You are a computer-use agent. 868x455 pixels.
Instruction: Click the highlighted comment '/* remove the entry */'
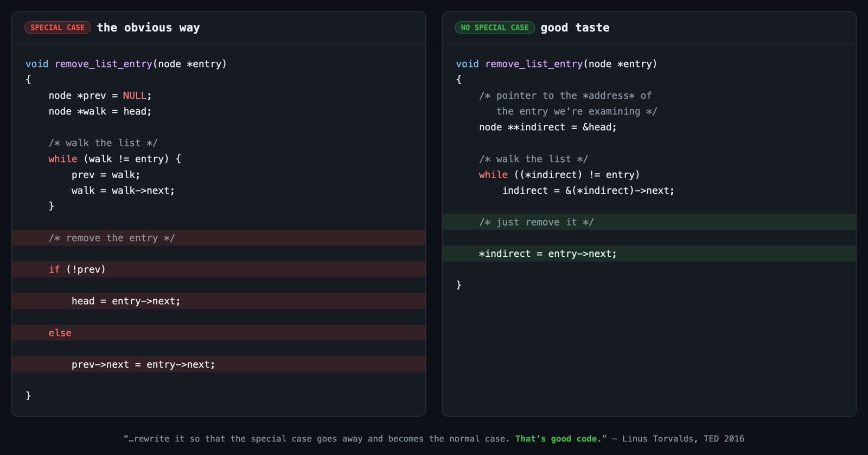219,238
